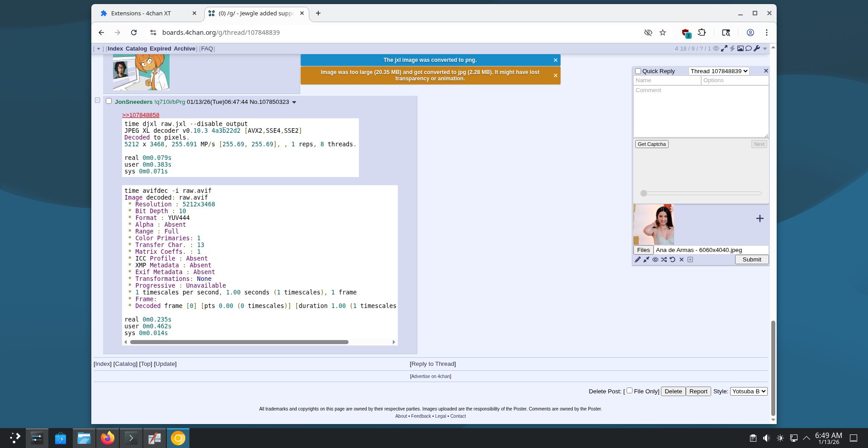Image resolution: width=868 pixels, height=448 pixels.
Task: Open the browser extensions puzzle icon
Action: tap(702, 33)
